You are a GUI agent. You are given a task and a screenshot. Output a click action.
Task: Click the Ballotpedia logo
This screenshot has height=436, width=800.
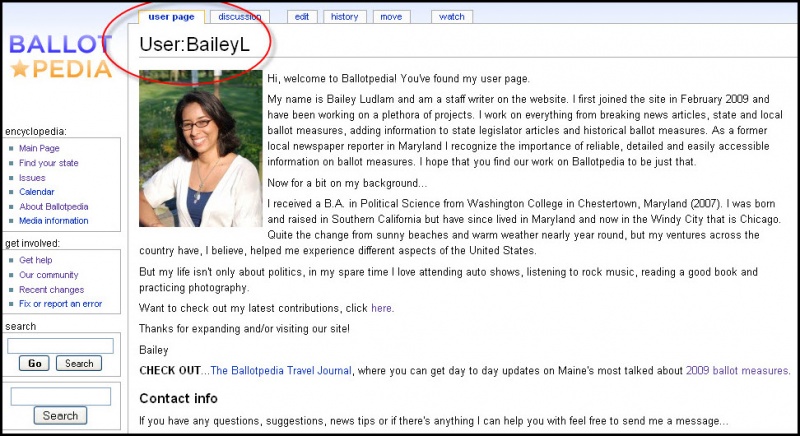[x=60, y=56]
